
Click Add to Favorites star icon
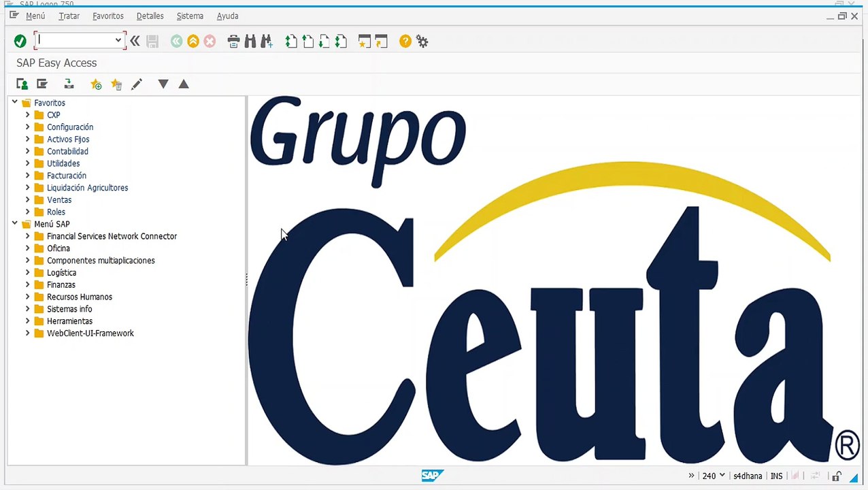(x=96, y=84)
